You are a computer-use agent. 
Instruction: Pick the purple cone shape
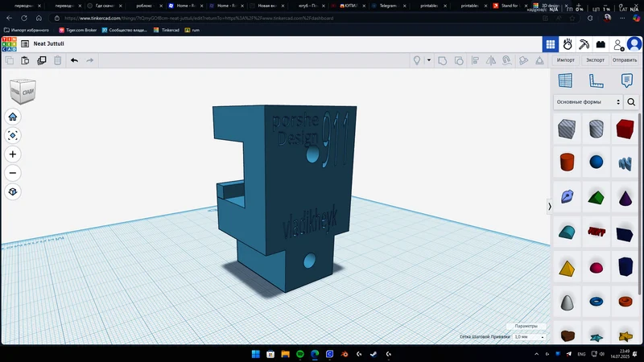pyautogui.click(x=625, y=197)
